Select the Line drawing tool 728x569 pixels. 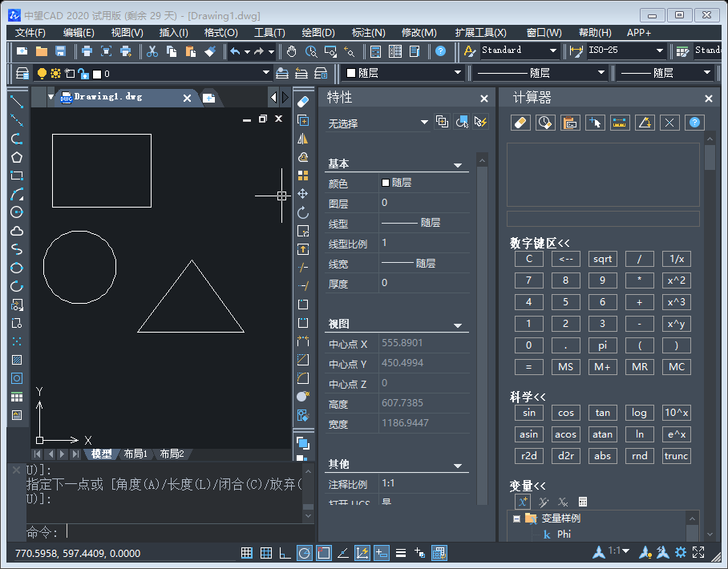pos(17,103)
